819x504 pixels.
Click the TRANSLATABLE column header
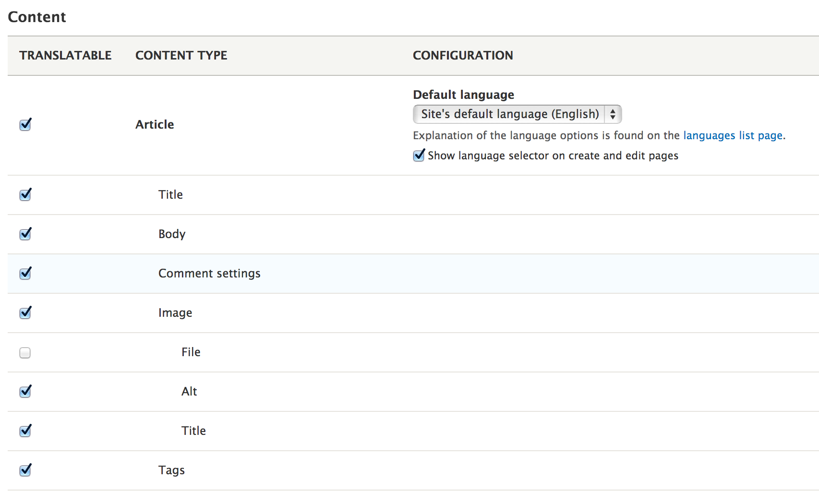(65, 56)
